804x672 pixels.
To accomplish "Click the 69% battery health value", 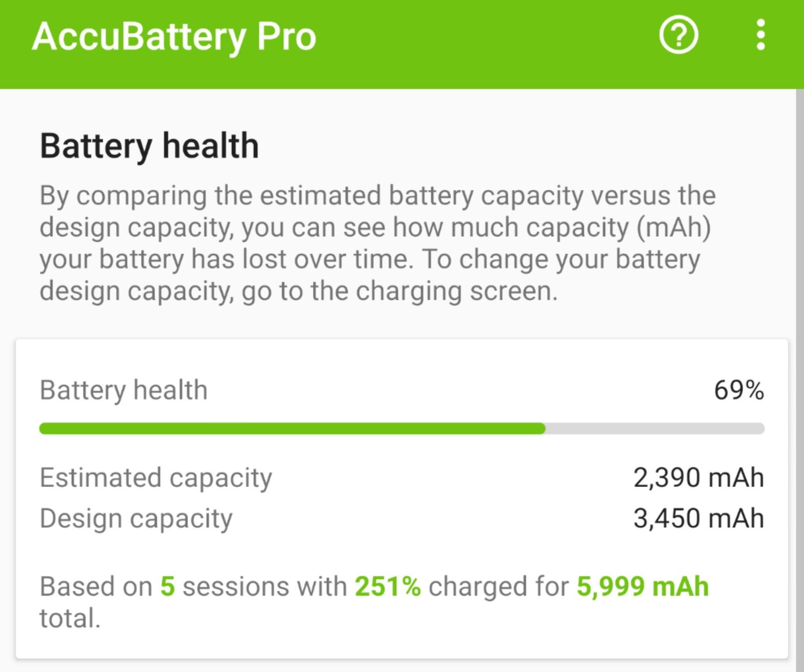I will click(x=738, y=390).
